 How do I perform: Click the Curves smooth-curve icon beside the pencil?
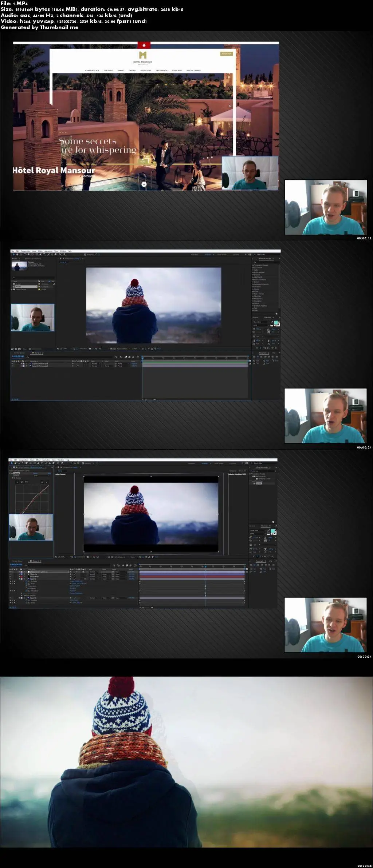(x=42, y=482)
